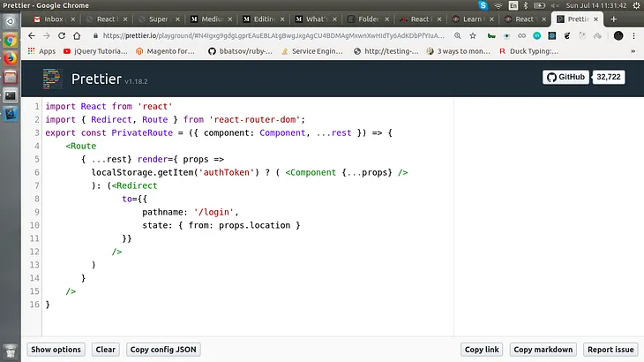The width and height of the screenshot is (644, 362).
Task: Report issue on Prettier
Action: tap(610, 350)
